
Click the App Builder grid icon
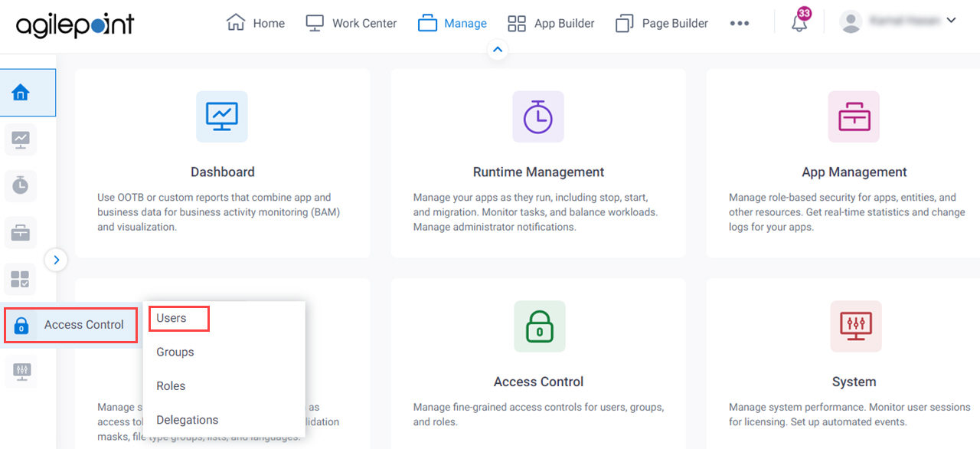point(518,24)
